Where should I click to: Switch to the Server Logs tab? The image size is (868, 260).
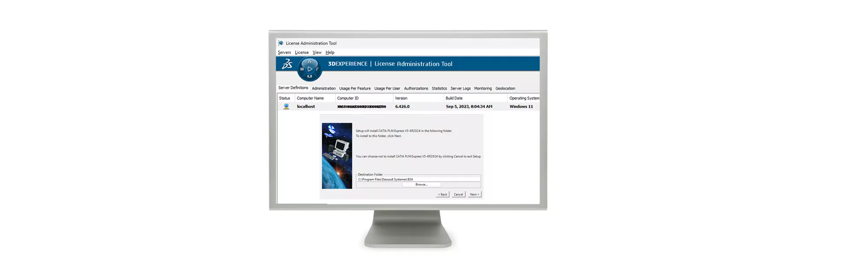coord(460,88)
